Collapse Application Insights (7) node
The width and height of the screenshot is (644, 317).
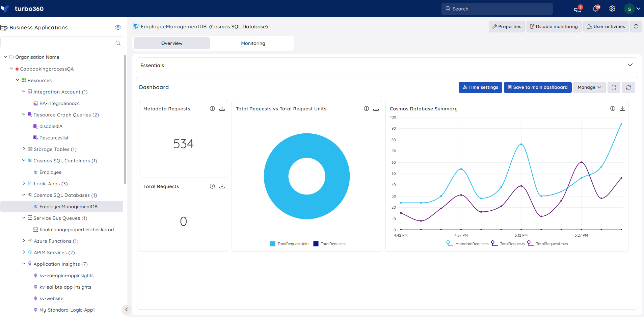tap(24, 264)
